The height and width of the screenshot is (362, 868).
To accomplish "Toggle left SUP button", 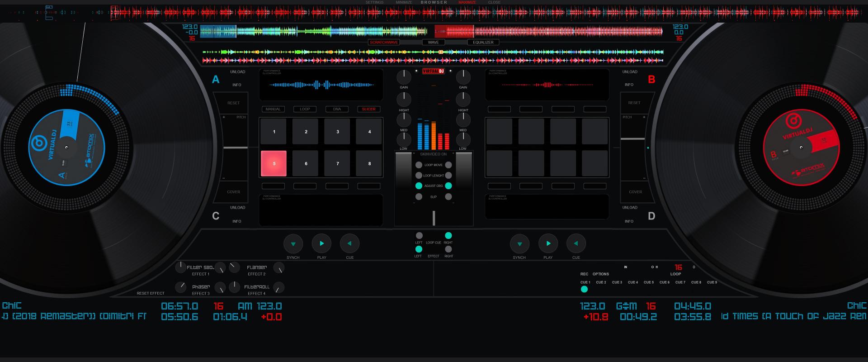I will pyautogui.click(x=419, y=197).
